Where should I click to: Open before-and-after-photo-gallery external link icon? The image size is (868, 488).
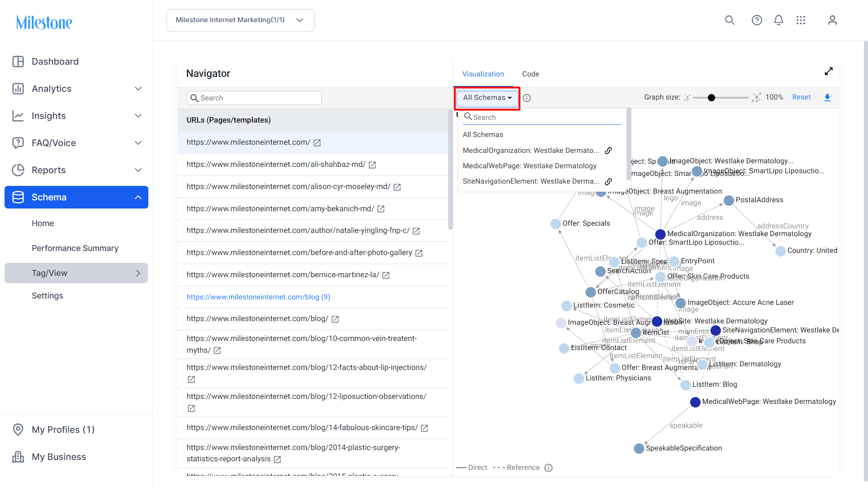click(x=419, y=253)
